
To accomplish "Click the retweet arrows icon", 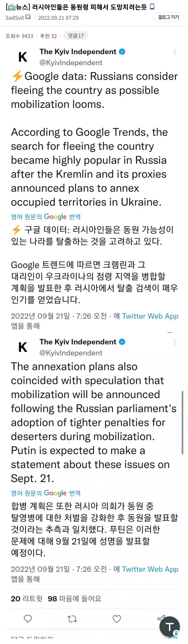I will pos(72,619).
